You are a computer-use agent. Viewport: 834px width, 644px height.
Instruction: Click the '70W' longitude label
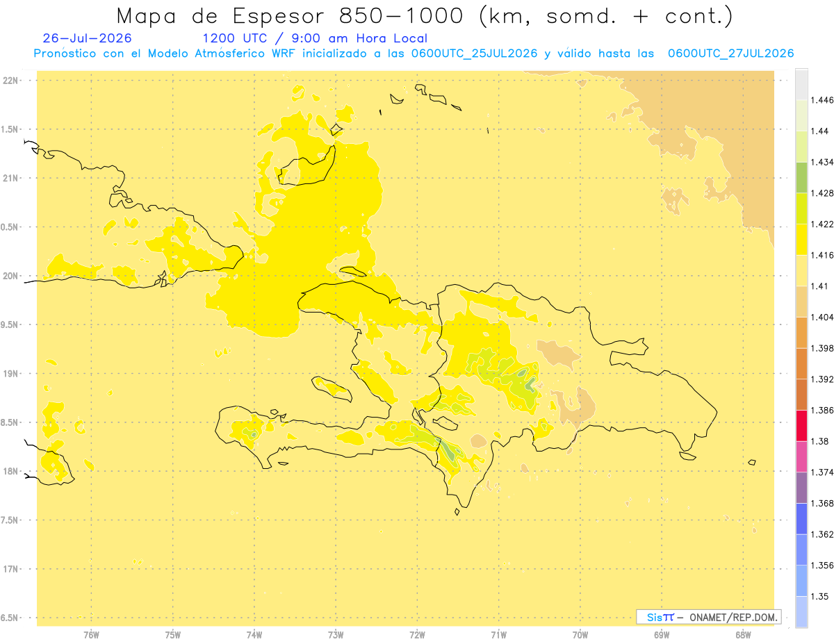tap(580, 635)
